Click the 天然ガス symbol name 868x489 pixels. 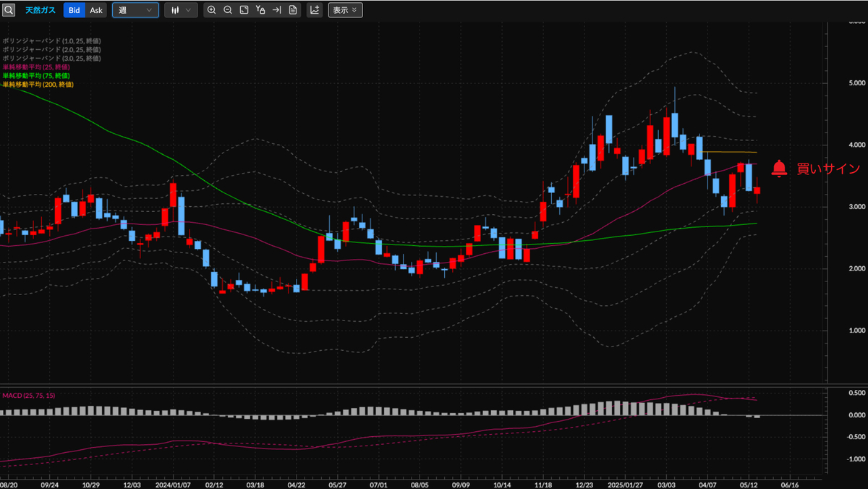pyautogui.click(x=41, y=10)
